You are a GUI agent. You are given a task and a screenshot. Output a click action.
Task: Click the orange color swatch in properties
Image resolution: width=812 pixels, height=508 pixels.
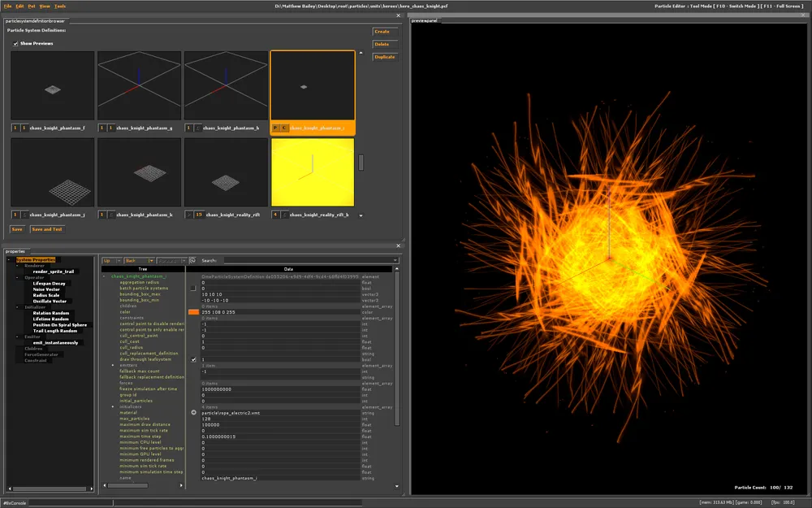click(193, 311)
